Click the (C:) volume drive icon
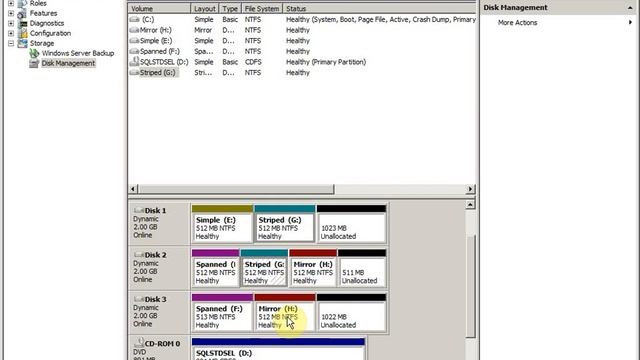Viewport: 640px width, 360px height. pos(134,19)
